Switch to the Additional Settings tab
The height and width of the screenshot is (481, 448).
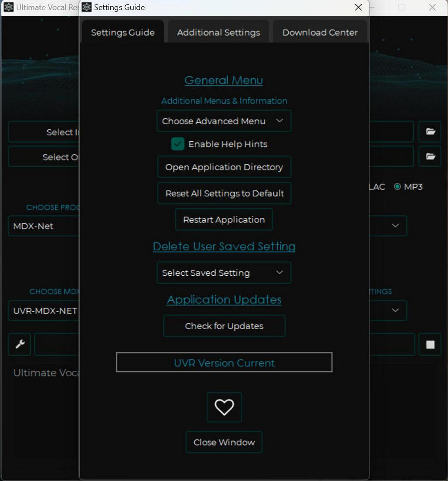[218, 32]
